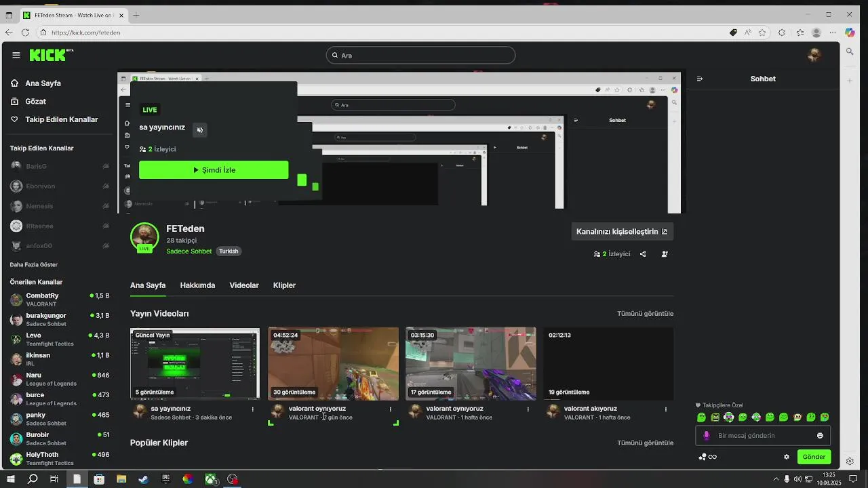Open options for 30-view valorant oynıyoruz video
Image resolution: width=868 pixels, height=488 pixels.
pyautogui.click(x=391, y=409)
